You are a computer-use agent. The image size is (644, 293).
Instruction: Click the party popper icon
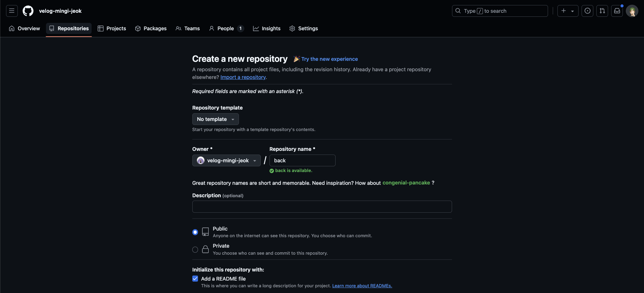click(x=297, y=59)
